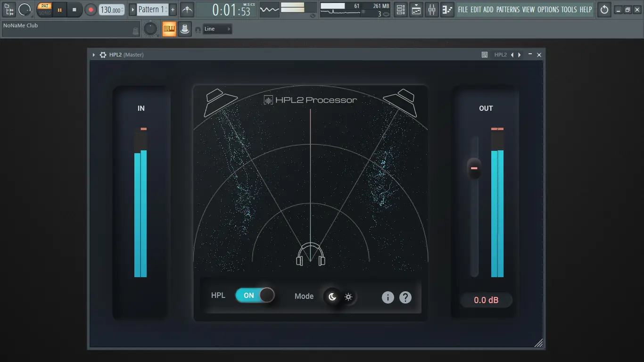This screenshot has width=644, height=362.
Task: Arm the record button
Action: (91, 9)
